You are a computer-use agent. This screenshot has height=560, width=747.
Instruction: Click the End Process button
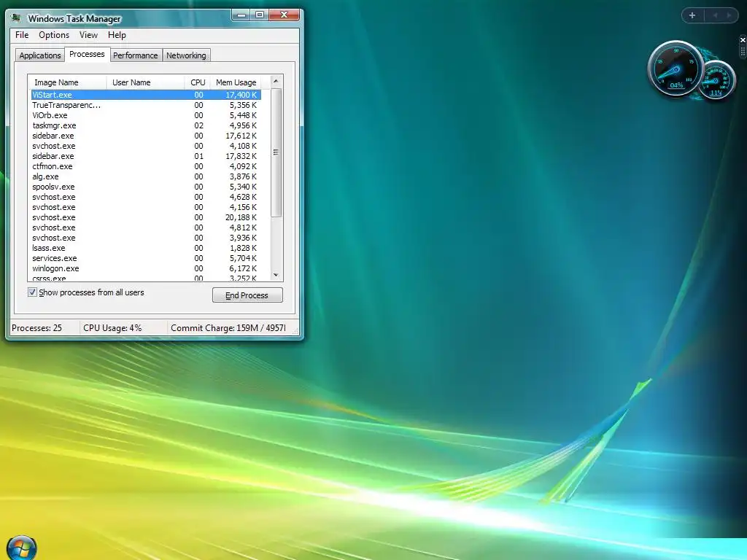[247, 295]
